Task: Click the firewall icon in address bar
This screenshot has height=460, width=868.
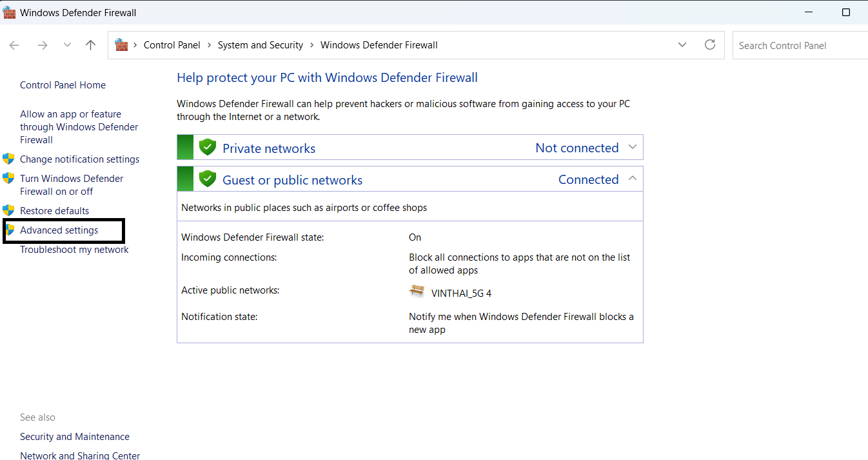Action: tap(121, 45)
